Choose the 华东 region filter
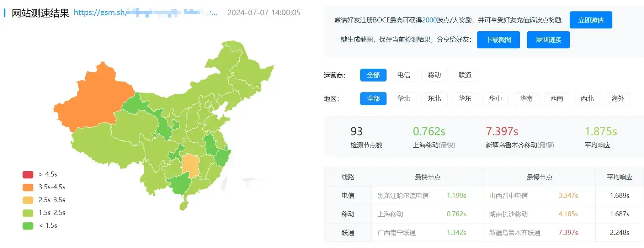This screenshot has width=644, height=248. pyautogui.click(x=465, y=99)
